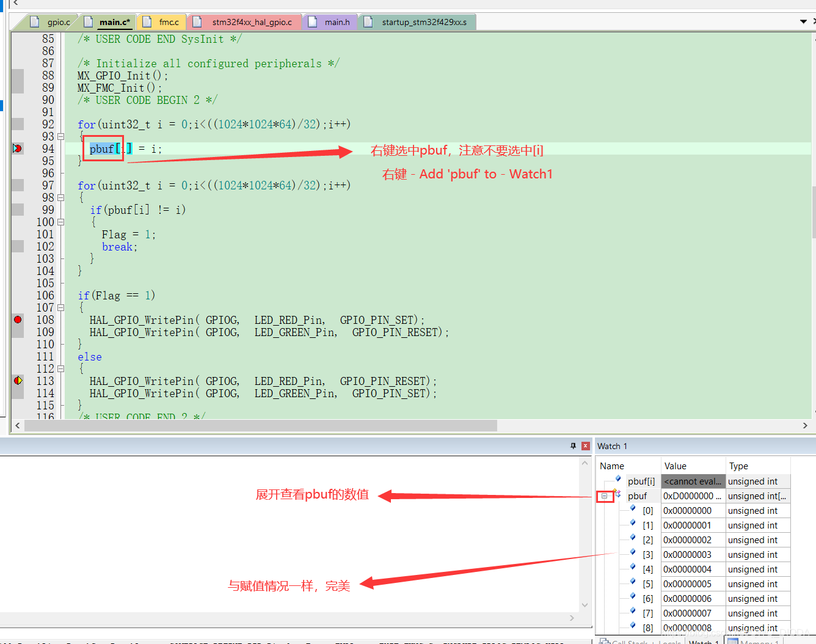Click the 0xD0000000 value of pbuf
The height and width of the screenshot is (644, 816).
[693, 496]
